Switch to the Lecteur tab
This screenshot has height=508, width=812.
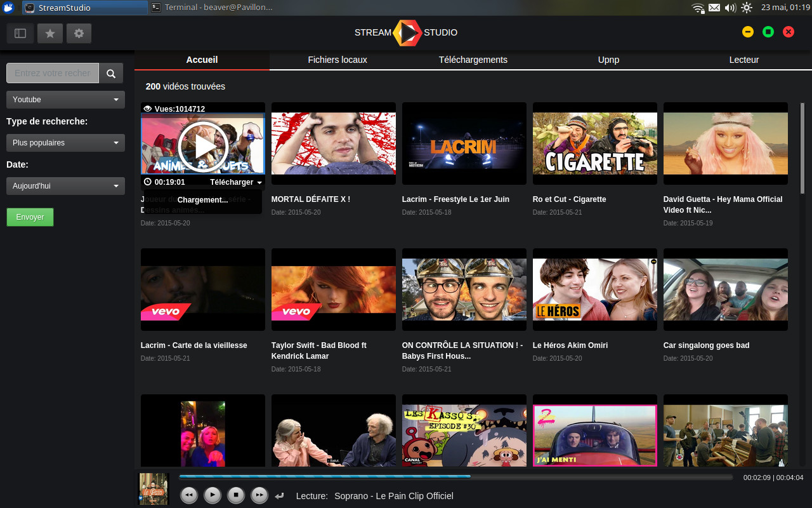tap(744, 60)
